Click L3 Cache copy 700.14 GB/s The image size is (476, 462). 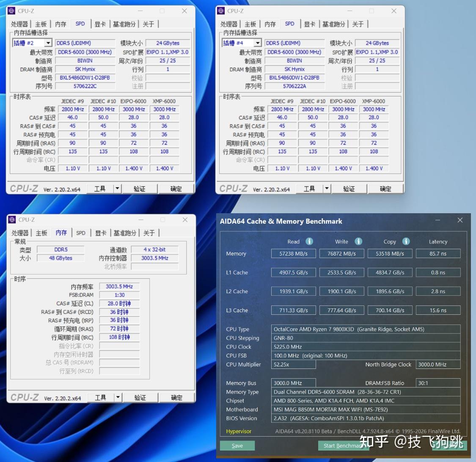coord(390,310)
